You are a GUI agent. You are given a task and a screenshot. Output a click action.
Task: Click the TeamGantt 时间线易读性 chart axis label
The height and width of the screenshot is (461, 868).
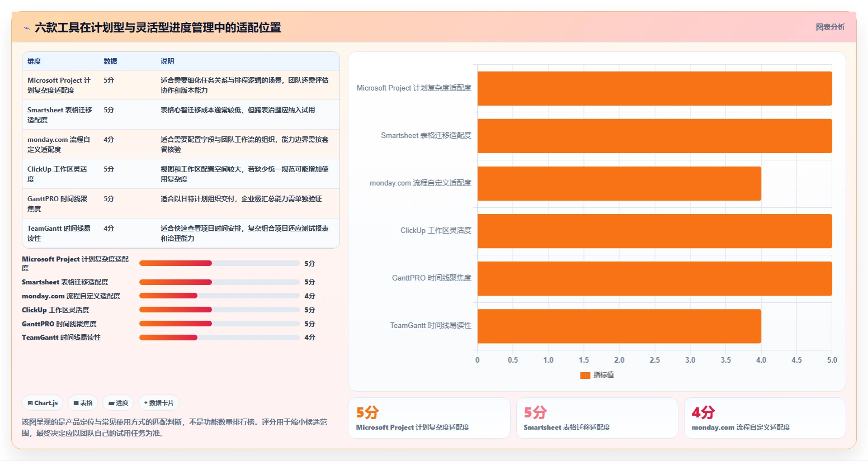pos(431,325)
